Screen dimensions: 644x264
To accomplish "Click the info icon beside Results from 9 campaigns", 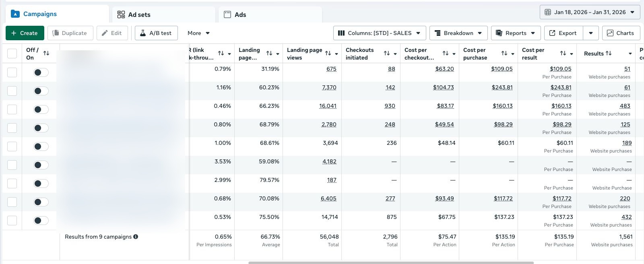I will click(136, 237).
